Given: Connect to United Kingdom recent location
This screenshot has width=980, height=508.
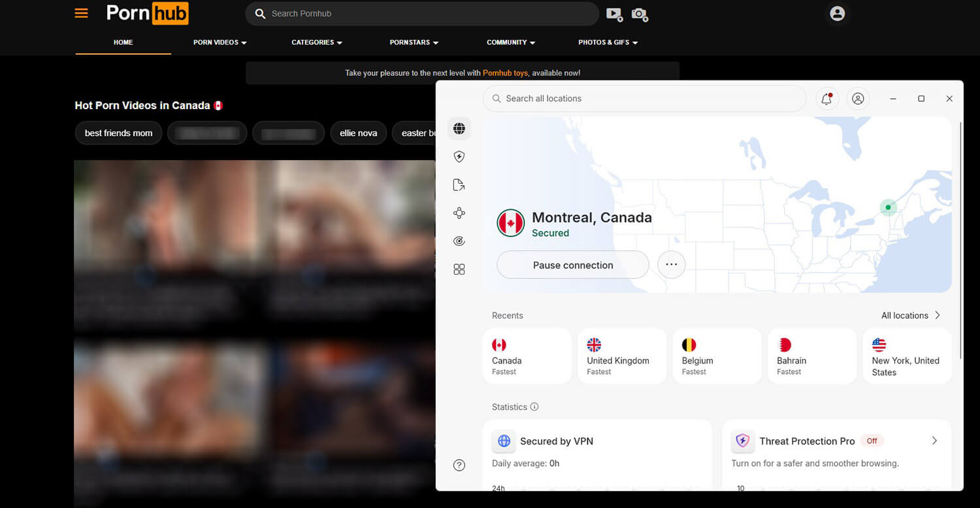Looking at the screenshot, I should [x=623, y=356].
